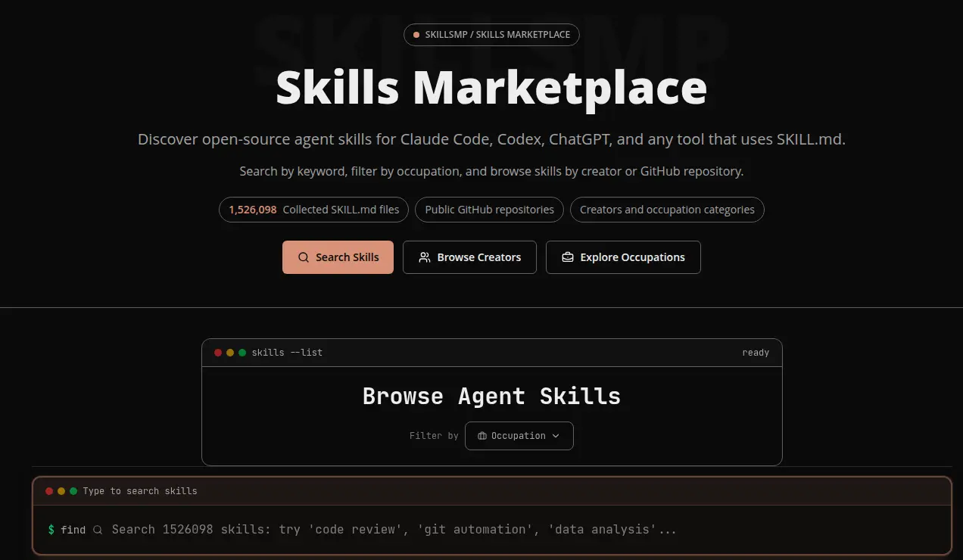Open the Explore Occupations page
This screenshot has width=963, height=560.
(623, 257)
